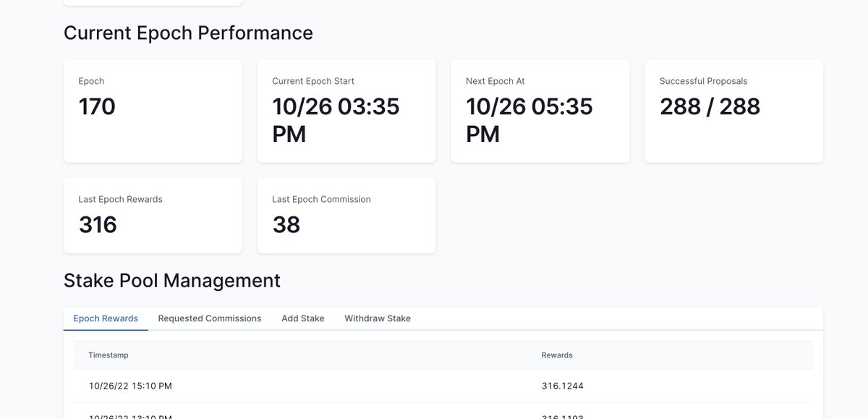Click the Last Epoch Commission label
Screen dimensions: 868x419
click(x=321, y=199)
